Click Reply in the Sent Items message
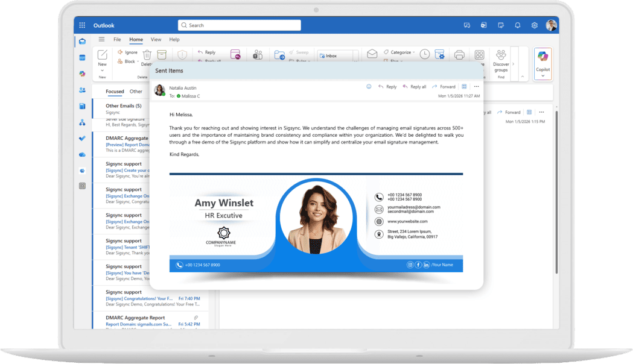Screen dimensions: 633x364 pyautogui.click(x=387, y=87)
